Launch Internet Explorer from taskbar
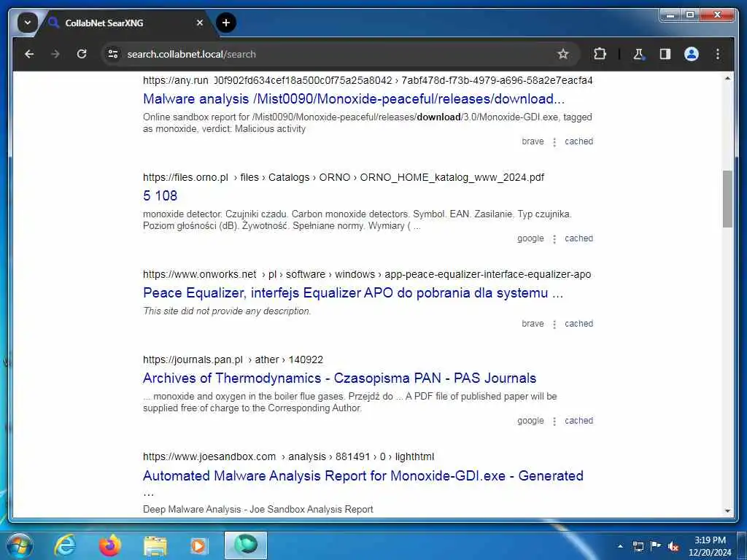This screenshot has height=560, width=747. tap(65, 545)
